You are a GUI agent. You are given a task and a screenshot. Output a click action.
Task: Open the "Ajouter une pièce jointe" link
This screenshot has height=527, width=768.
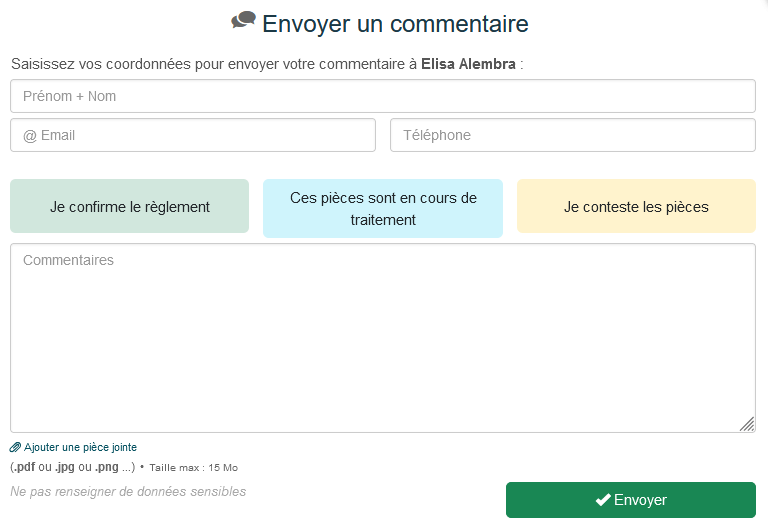[80, 447]
